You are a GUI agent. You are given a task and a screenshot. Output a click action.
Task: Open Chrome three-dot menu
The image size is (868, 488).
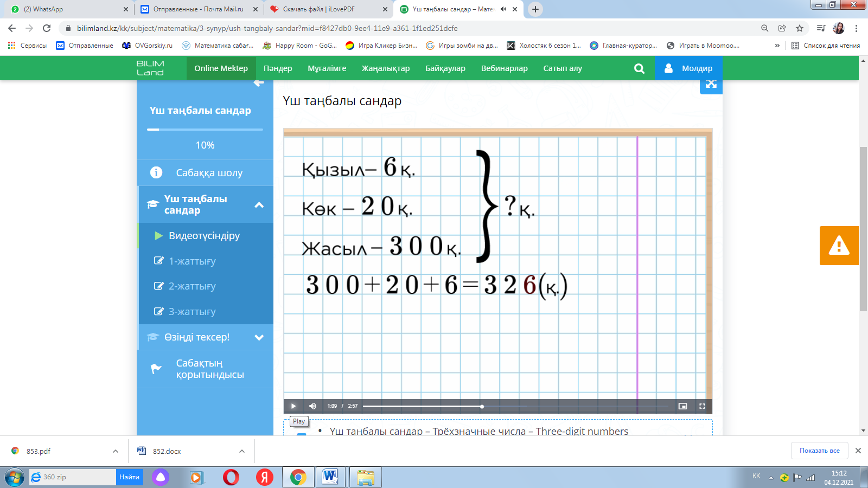point(857,28)
